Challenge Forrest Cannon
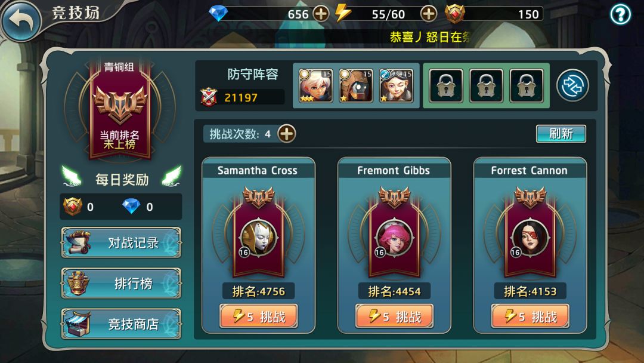 [x=530, y=316]
